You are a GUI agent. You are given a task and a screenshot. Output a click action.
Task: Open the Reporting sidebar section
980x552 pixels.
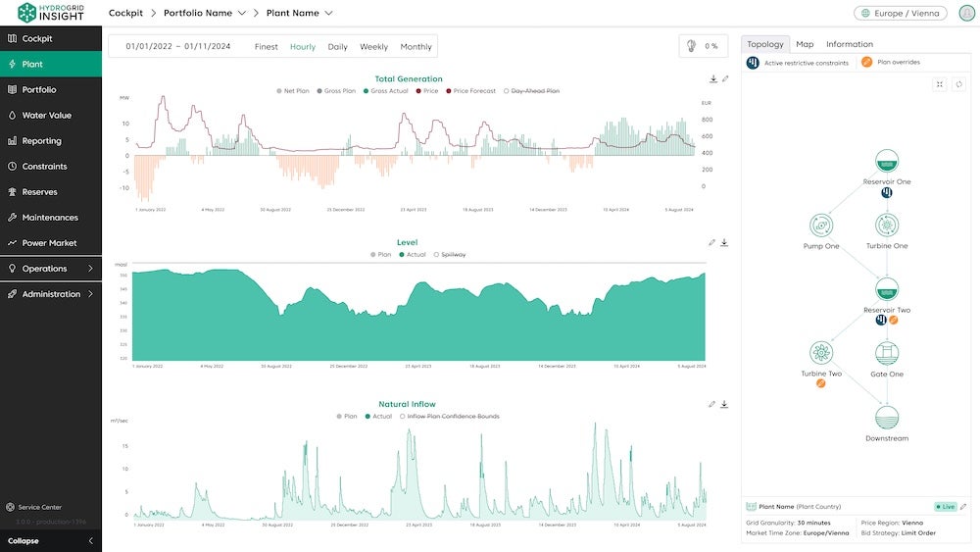coord(51,140)
